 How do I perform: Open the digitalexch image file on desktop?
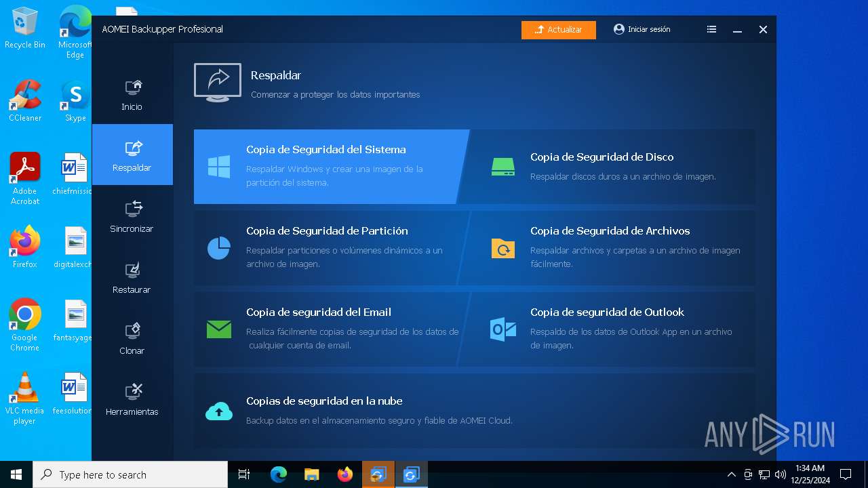point(73,247)
